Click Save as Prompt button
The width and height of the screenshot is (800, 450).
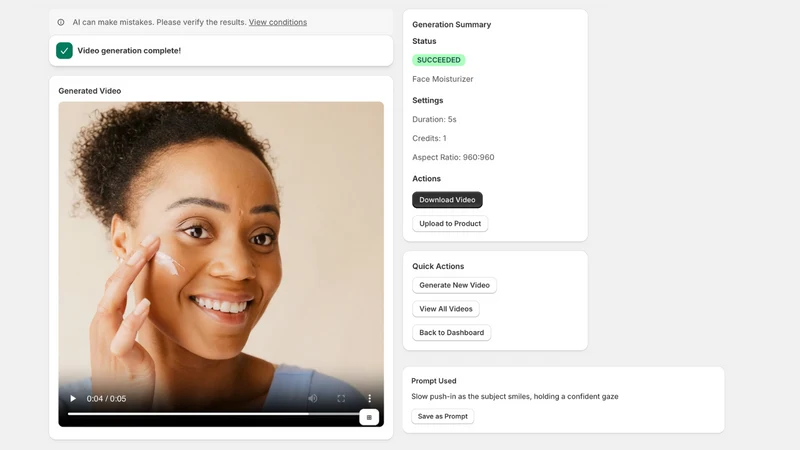[442, 416]
